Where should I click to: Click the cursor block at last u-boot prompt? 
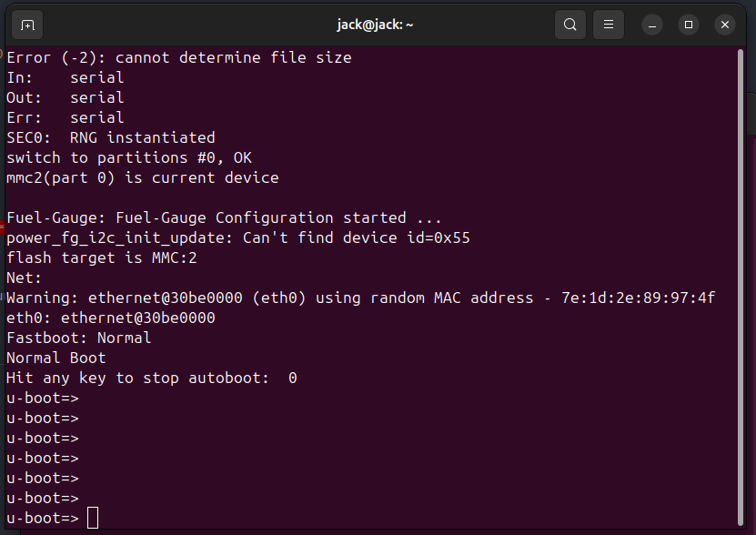(93, 518)
